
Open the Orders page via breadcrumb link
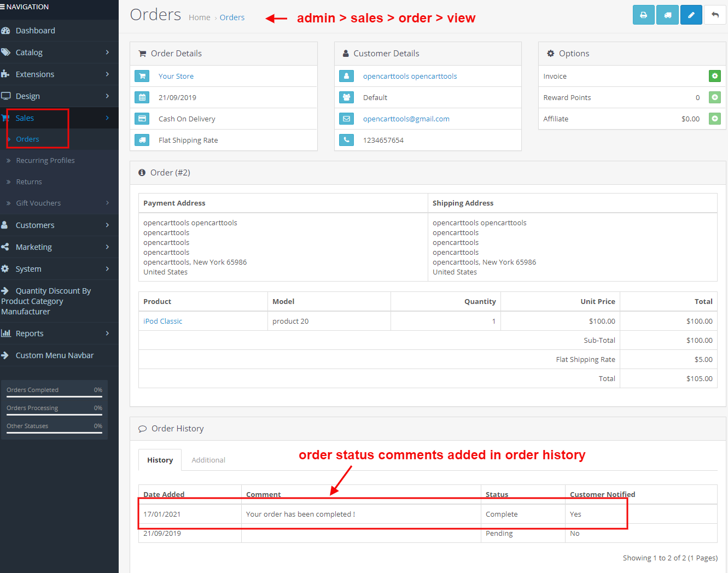tap(232, 17)
